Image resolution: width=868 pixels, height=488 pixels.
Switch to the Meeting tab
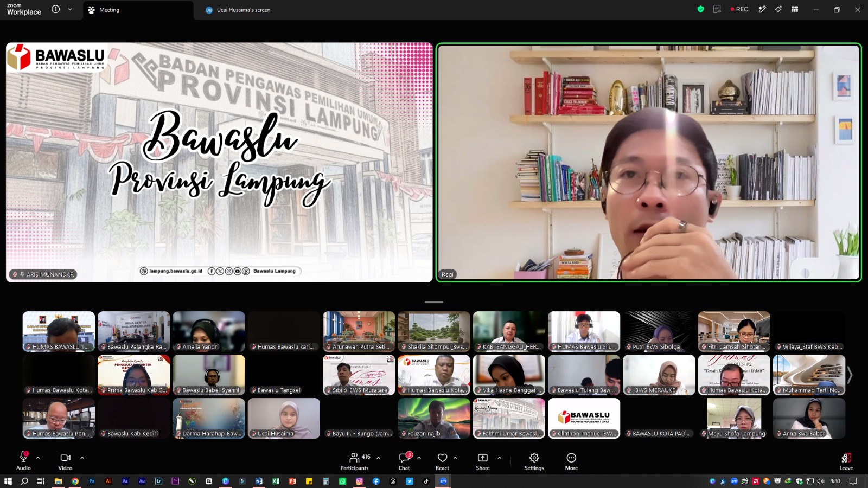point(138,10)
